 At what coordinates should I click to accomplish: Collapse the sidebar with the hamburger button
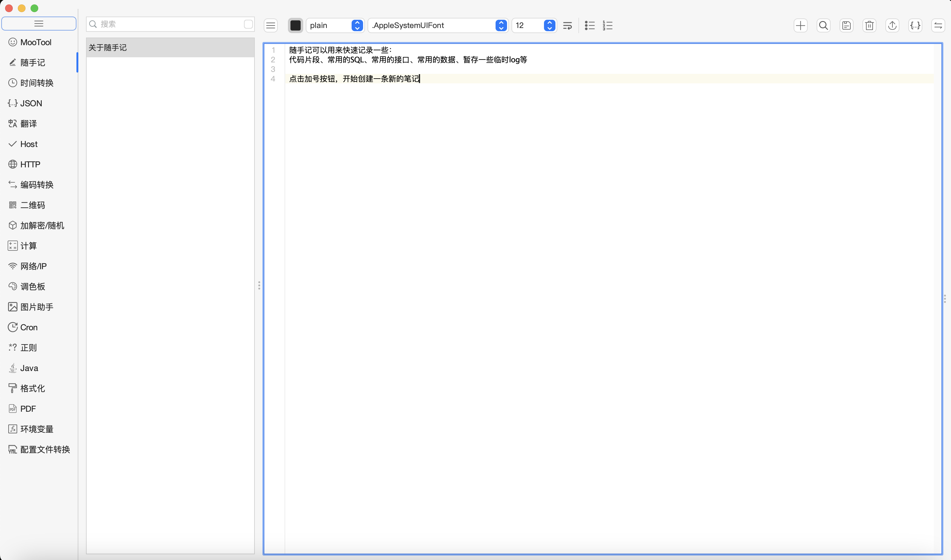39,24
